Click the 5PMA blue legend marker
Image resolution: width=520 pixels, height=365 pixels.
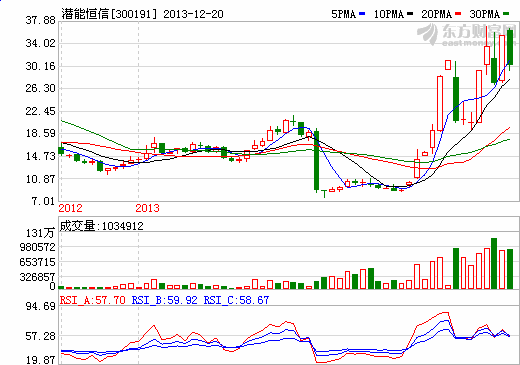tap(362, 14)
